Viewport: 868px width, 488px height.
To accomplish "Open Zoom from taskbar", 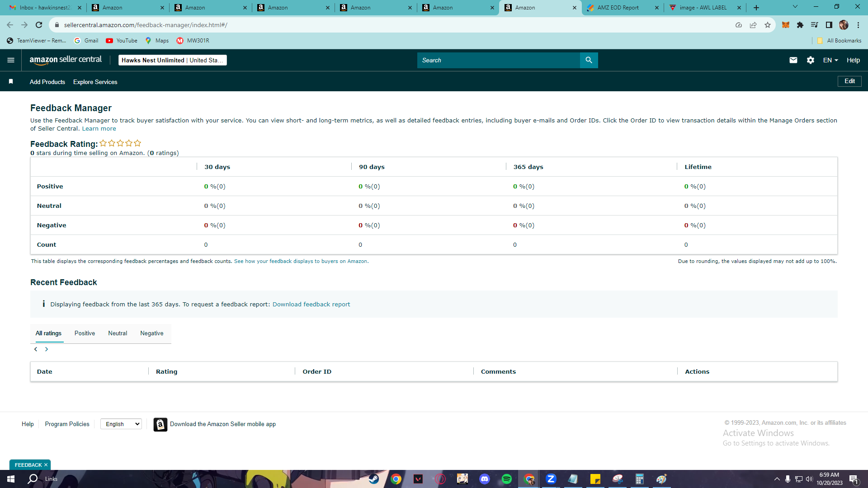I will coord(551,479).
